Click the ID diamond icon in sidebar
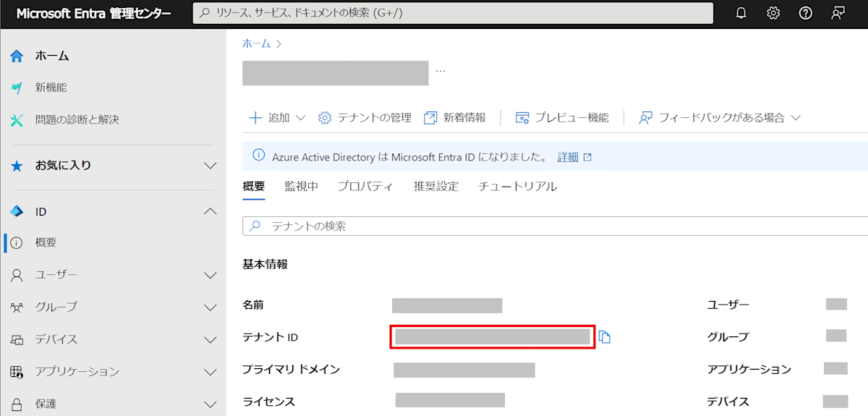 click(17, 211)
